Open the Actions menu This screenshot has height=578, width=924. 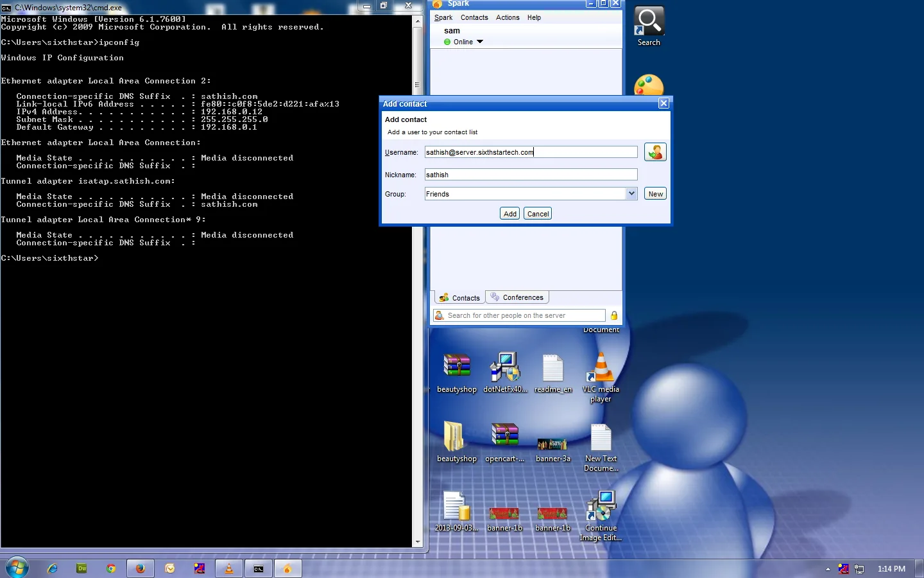tap(508, 18)
